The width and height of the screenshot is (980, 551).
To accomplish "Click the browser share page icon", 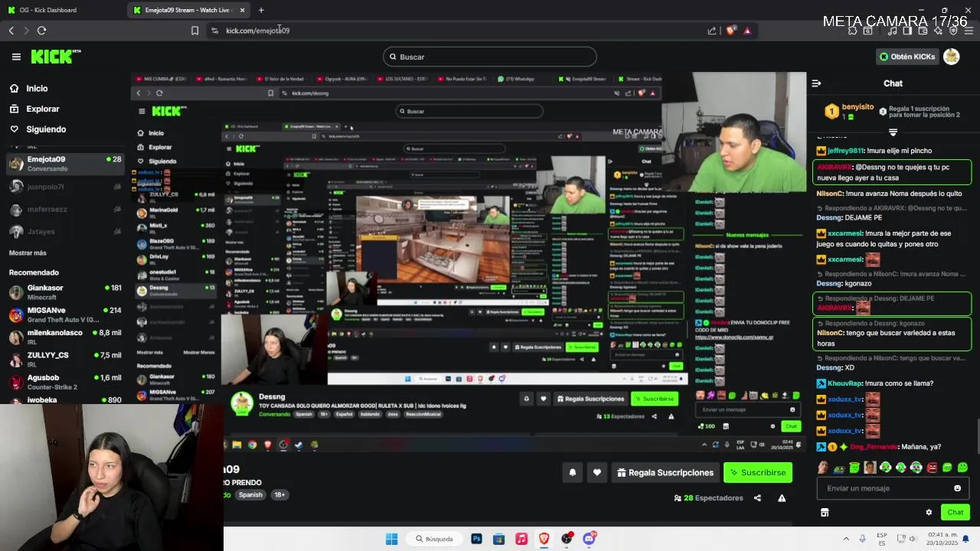I will pyautogui.click(x=712, y=31).
